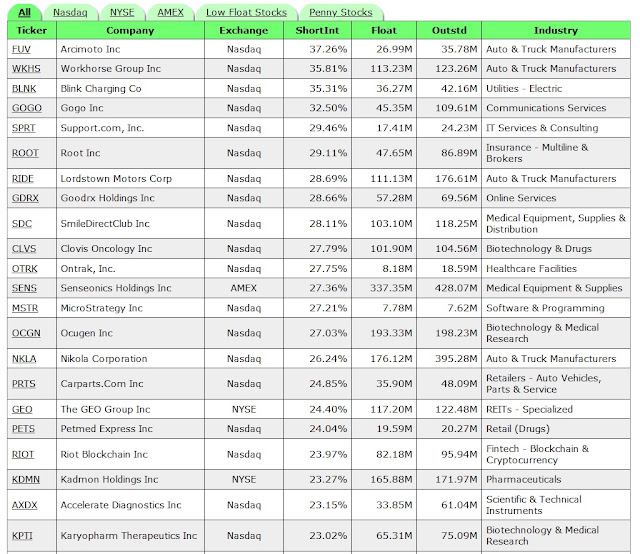Click the AMEX exchange cell for Senseonics
Screen dimensions: 640x554
pos(244,288)
